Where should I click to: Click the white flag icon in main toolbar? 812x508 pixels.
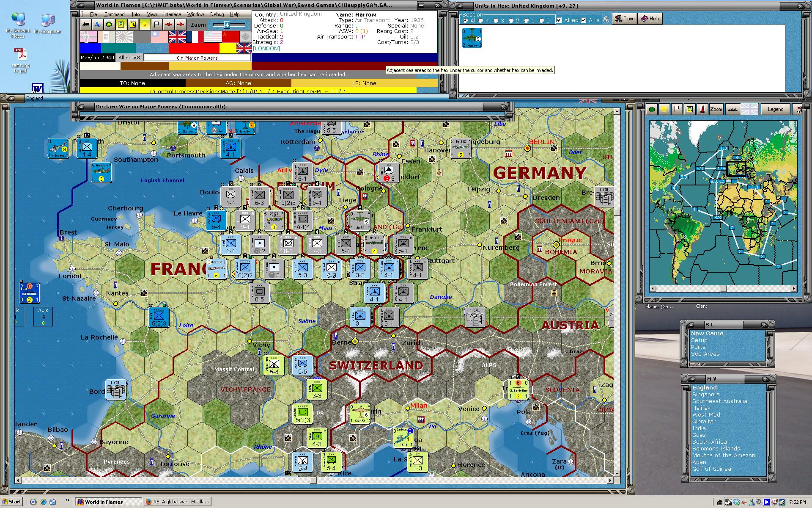point(156,25)
